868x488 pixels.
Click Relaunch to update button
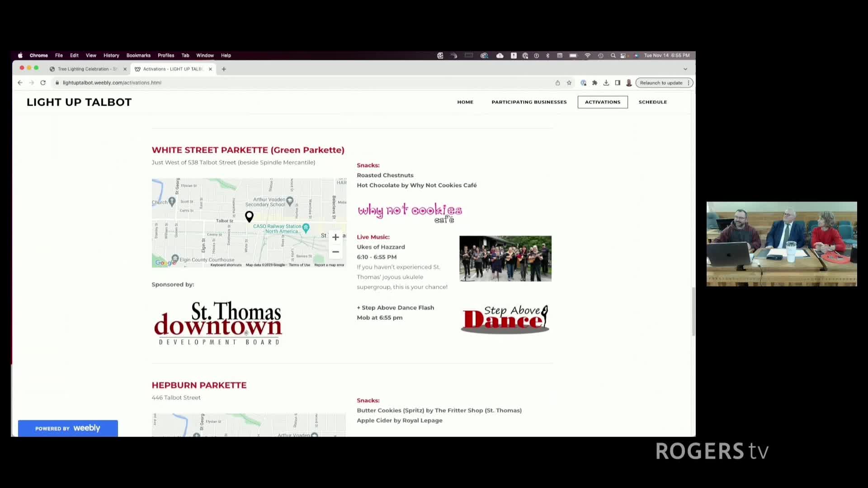(x=661, y=83)
